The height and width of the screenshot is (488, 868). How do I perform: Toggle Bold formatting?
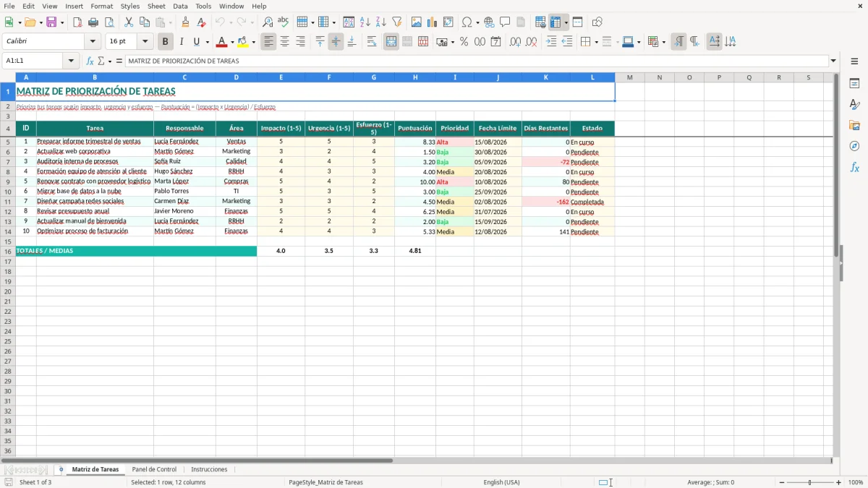166,42
